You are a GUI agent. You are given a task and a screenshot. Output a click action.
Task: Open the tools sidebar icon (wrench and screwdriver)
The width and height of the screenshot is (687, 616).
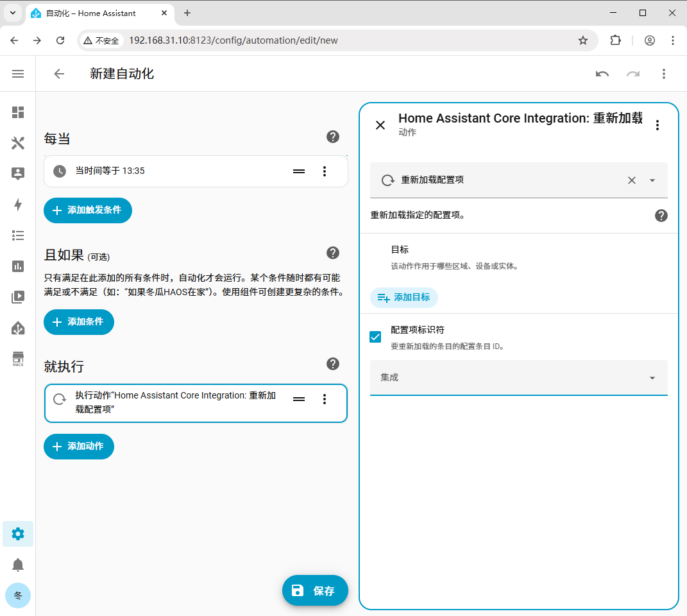tap(18, 143)
